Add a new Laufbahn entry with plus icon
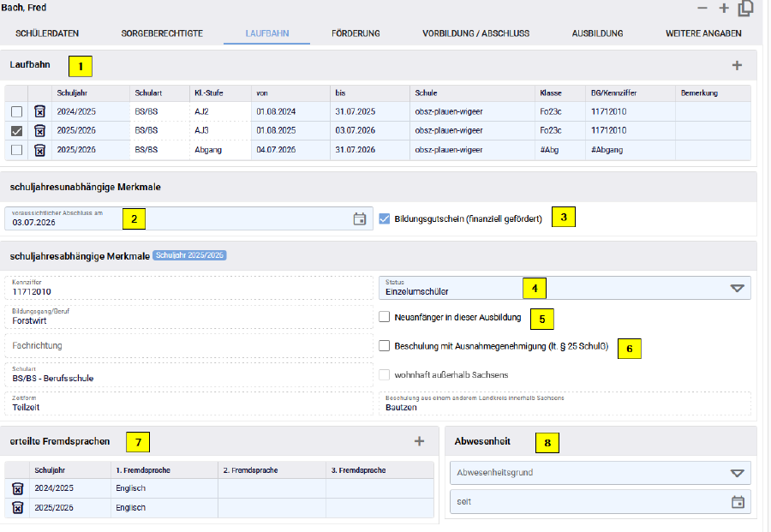771x532 pixels. pyautogui.click(x=737, y=65)
